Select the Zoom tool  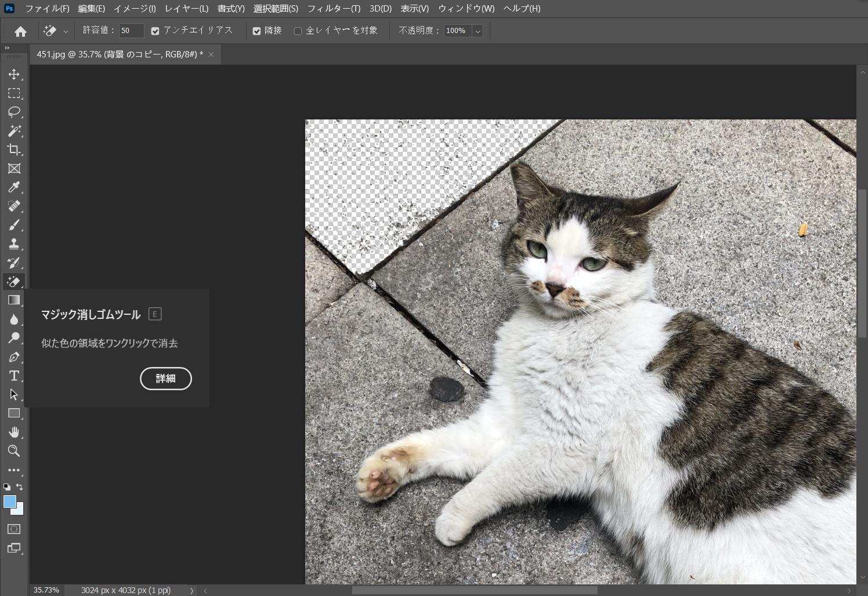(x=14, y=451)
